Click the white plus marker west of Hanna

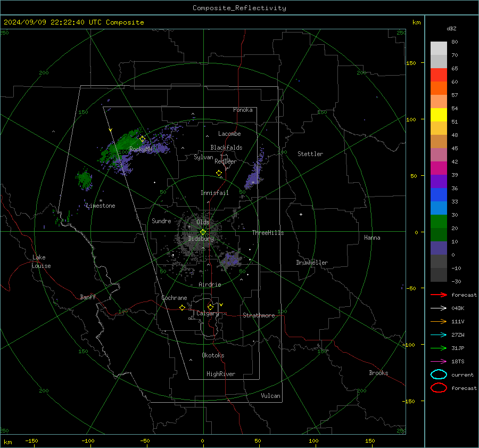click(x=301, y=214)
